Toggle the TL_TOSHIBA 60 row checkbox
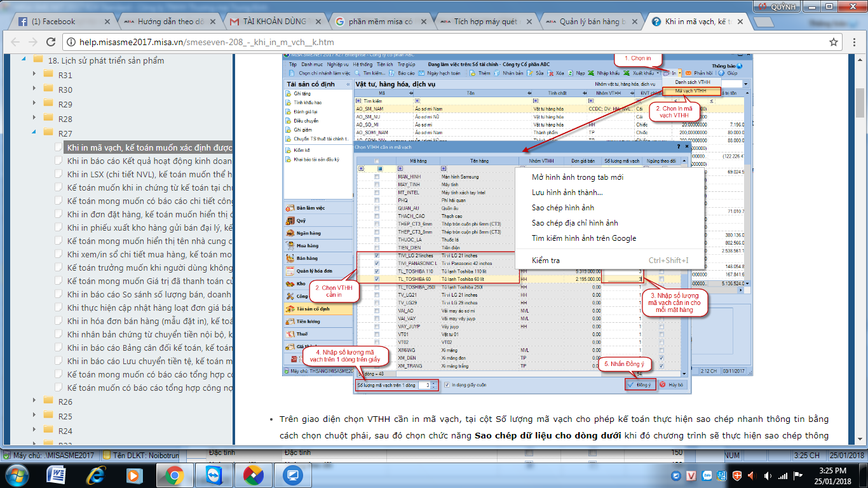The image size is (868, 488). pyautogui.click(x=377, y=279)
